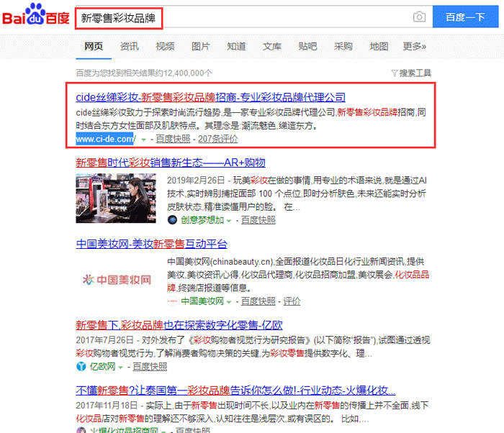
Task: Click the 亿欧网 source name
Action: [102, 367]
